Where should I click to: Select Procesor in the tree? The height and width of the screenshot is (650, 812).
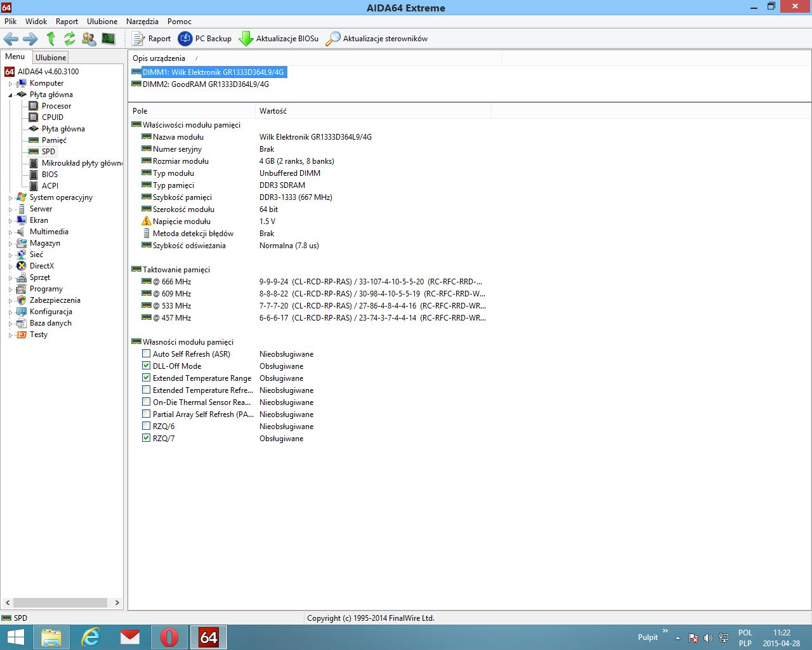click(56, 106)
